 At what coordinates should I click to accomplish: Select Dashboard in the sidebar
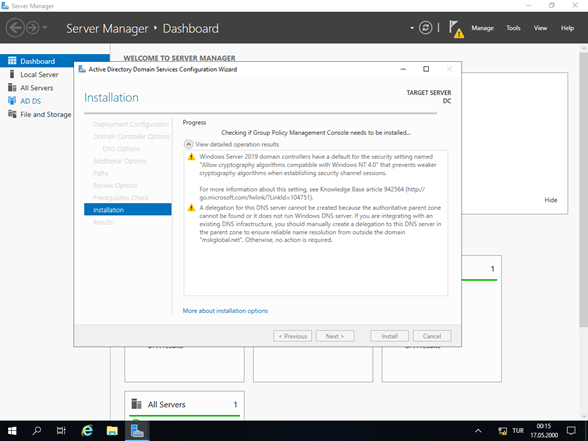(x=55, y=61)
